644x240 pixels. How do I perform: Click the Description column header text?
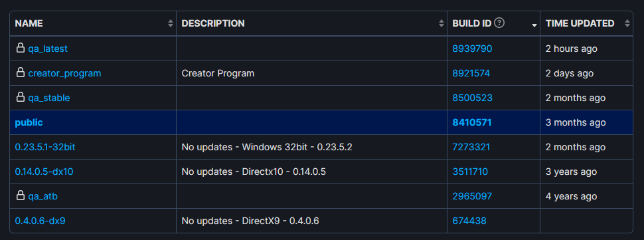[212, 23]
